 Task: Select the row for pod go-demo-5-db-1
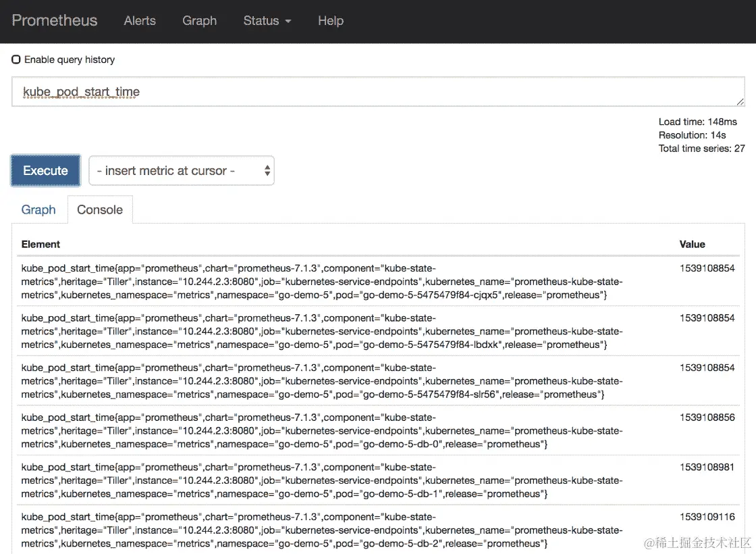coord(378,480)
